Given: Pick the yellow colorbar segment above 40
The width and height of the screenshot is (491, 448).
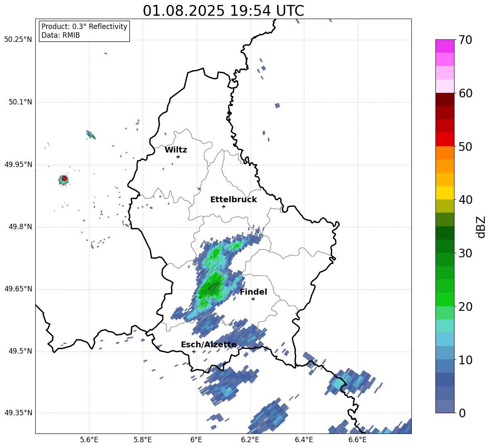Looking at the screenshot, I should 445,193.
